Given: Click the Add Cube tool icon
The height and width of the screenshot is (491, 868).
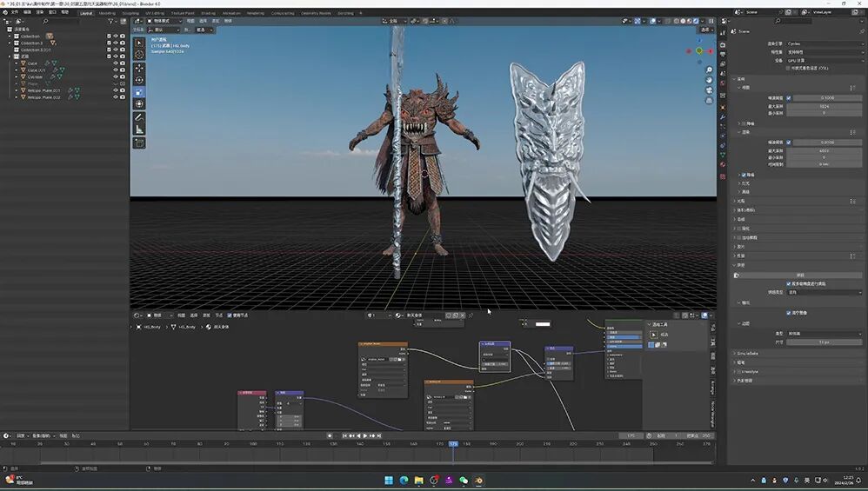Looking at the screenshot, I should pos(139,143).
